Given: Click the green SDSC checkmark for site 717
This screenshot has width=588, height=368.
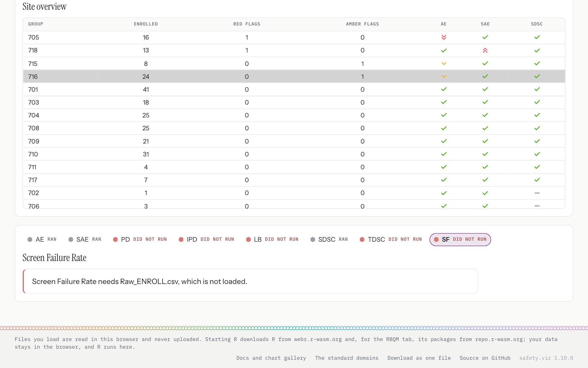Looking at the screenshot, I should (537, 180).
